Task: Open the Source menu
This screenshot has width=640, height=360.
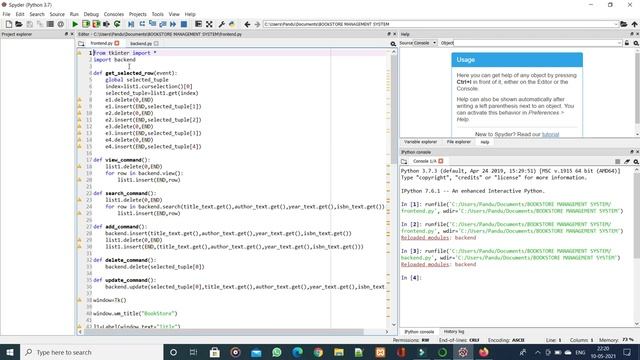Action: click(57, 14)
